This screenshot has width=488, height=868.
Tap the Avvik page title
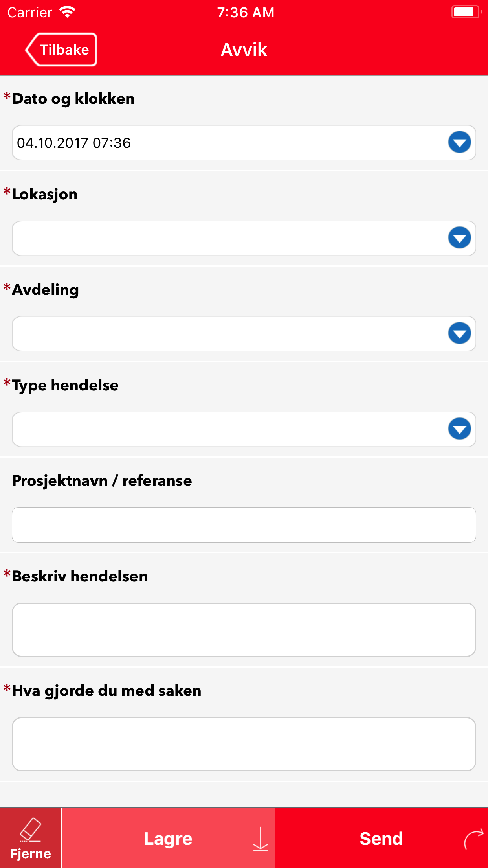244,50
